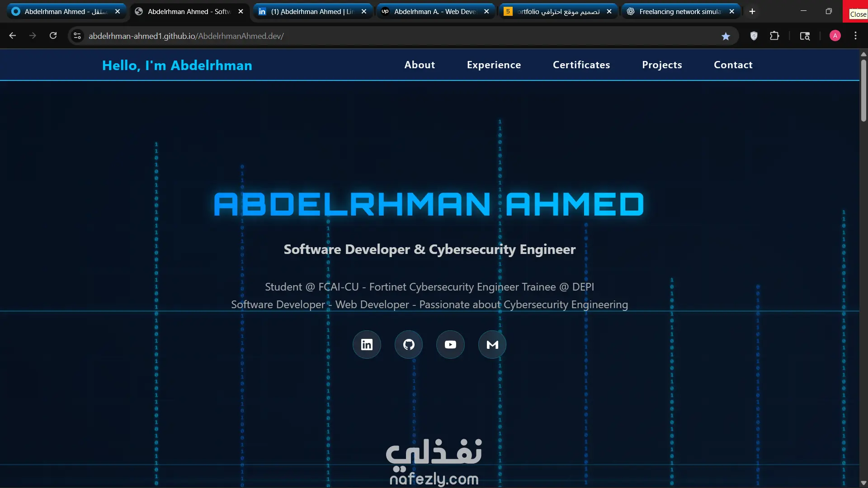Screen dimensions: 868x488
Task: Open the LinkedIn profile icon link
Action: (x=367, y=345)
